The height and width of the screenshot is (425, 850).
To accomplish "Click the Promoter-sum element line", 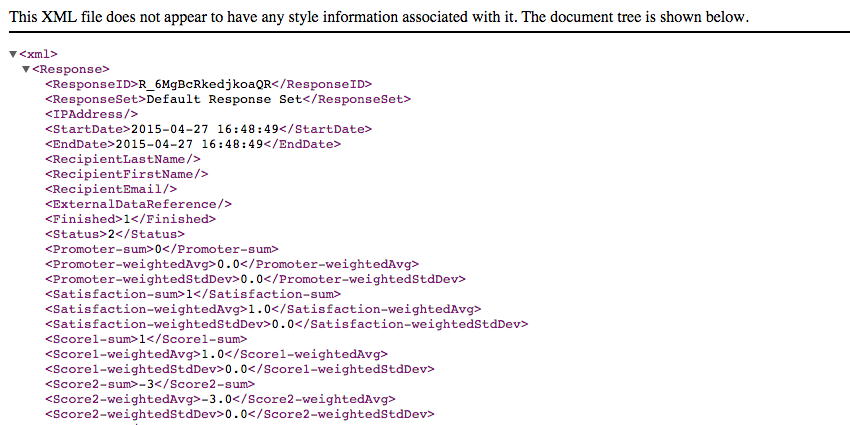I will 161,249.
